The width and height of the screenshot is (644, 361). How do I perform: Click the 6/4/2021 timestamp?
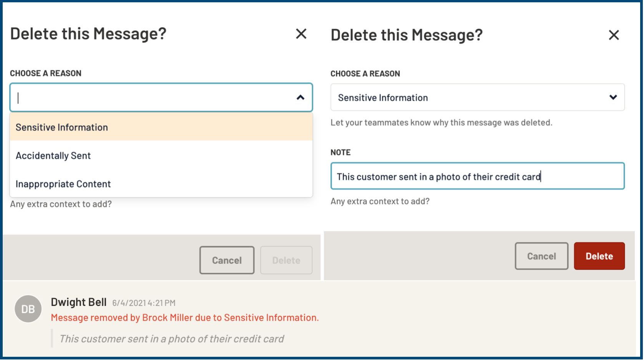[144, 303]
